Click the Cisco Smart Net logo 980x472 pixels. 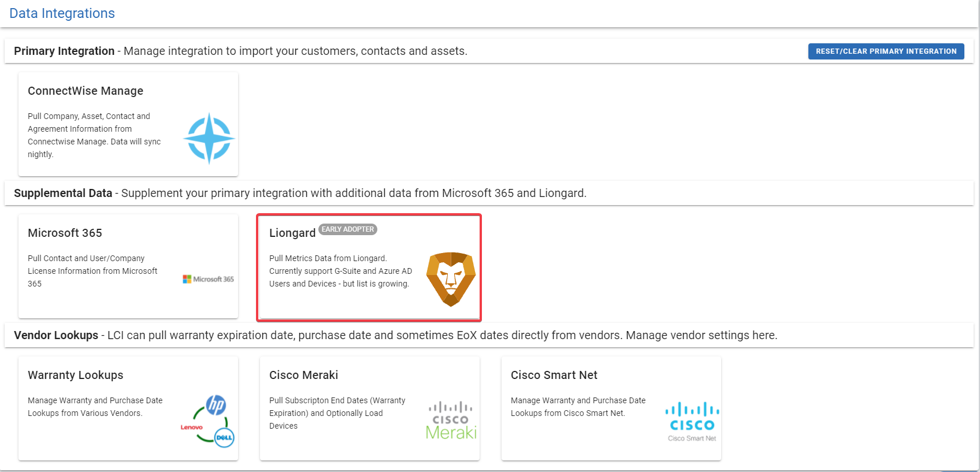(692, 422)
